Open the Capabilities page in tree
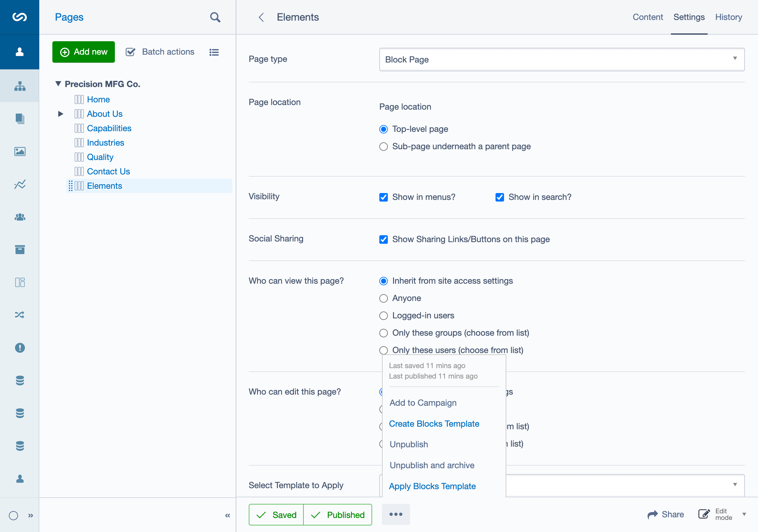758x532 pixels. tap(109, 128)
